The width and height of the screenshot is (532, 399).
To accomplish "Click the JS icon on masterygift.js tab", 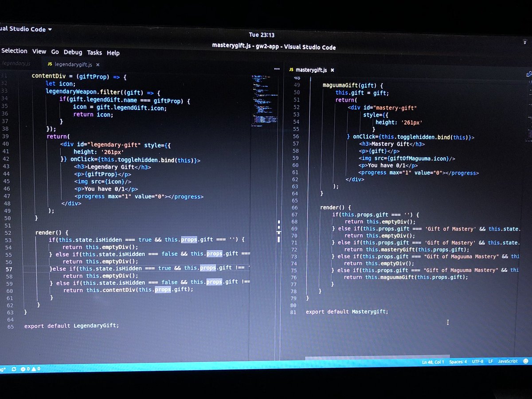I will (292, 70).
